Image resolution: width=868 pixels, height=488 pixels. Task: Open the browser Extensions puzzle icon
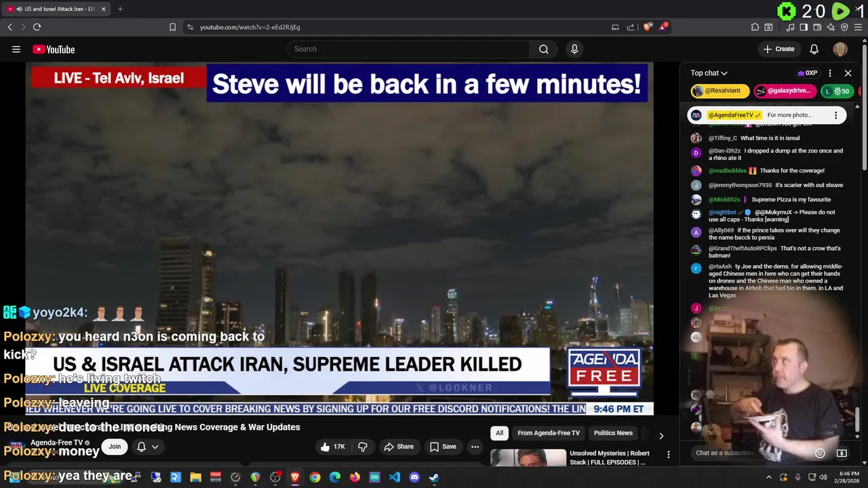pyautogui.click(x=755, y=27)
